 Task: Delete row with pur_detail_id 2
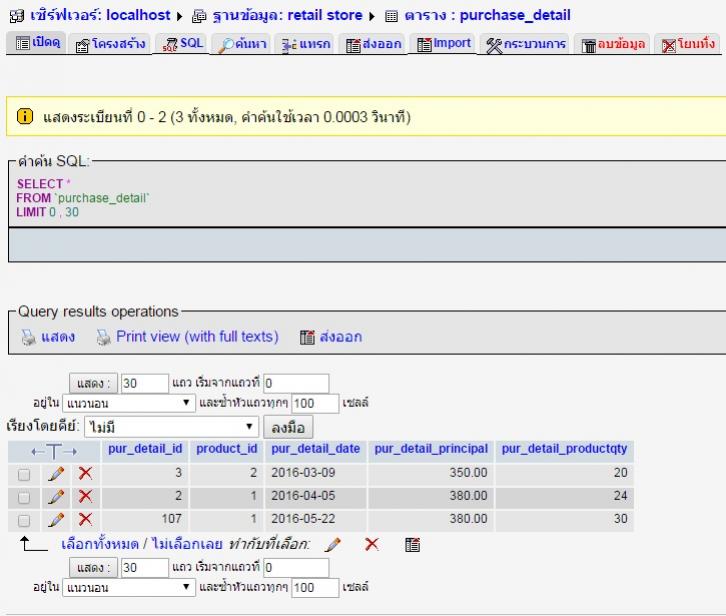[x=85, y=496]
